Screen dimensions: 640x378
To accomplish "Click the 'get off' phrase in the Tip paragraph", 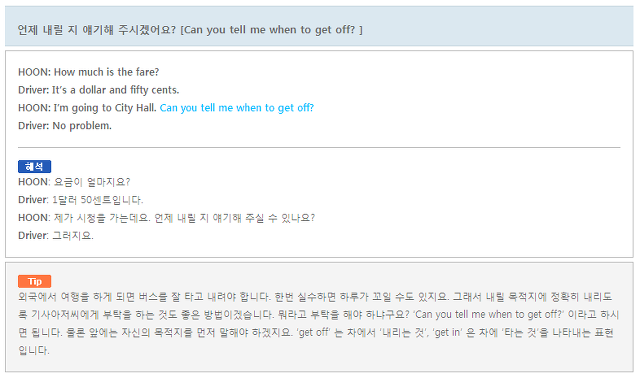I will point(313,333).
